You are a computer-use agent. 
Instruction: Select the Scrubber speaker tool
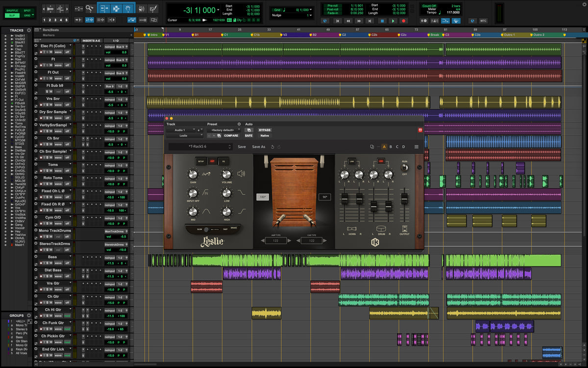coord(142,8)
